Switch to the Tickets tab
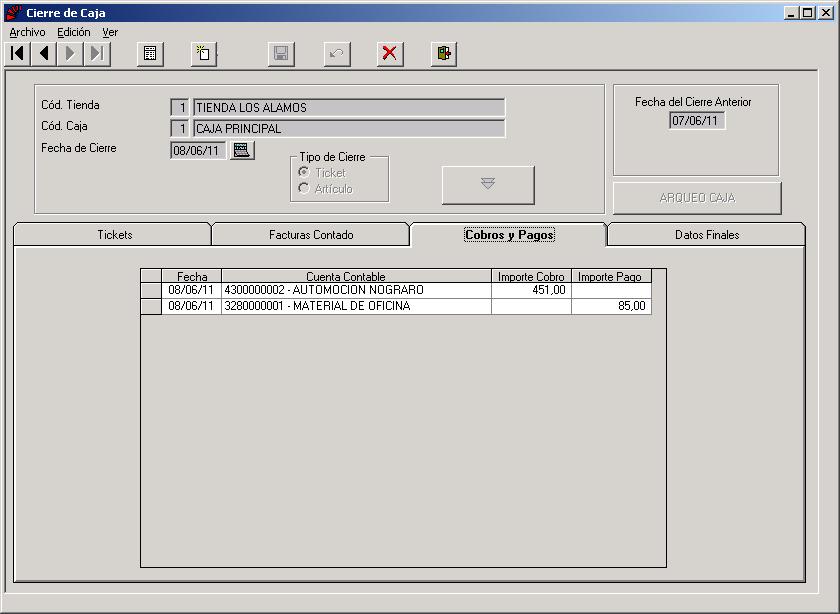Image resolution: width=840 pixels, height=614 pixels. point(112,235)
